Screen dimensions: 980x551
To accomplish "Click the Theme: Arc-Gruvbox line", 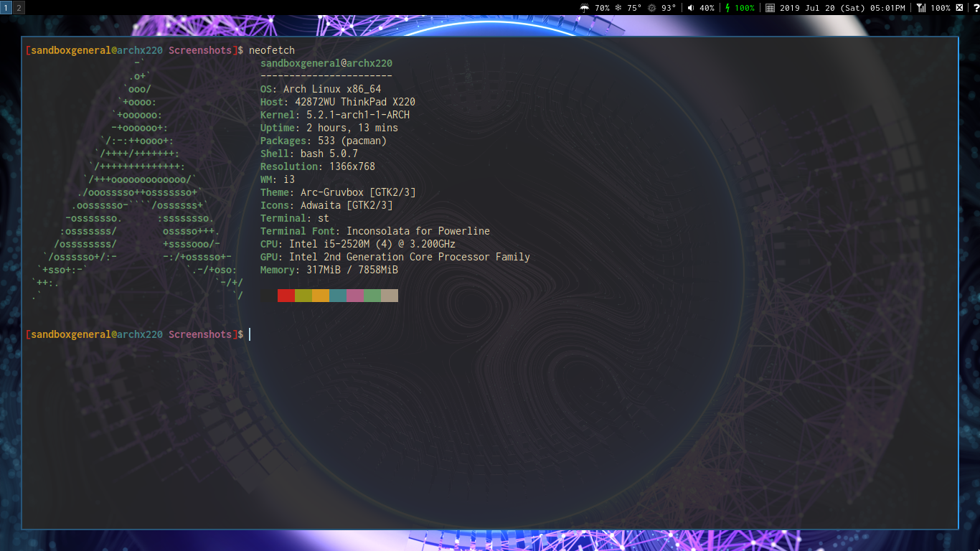I will pos(338,192).
